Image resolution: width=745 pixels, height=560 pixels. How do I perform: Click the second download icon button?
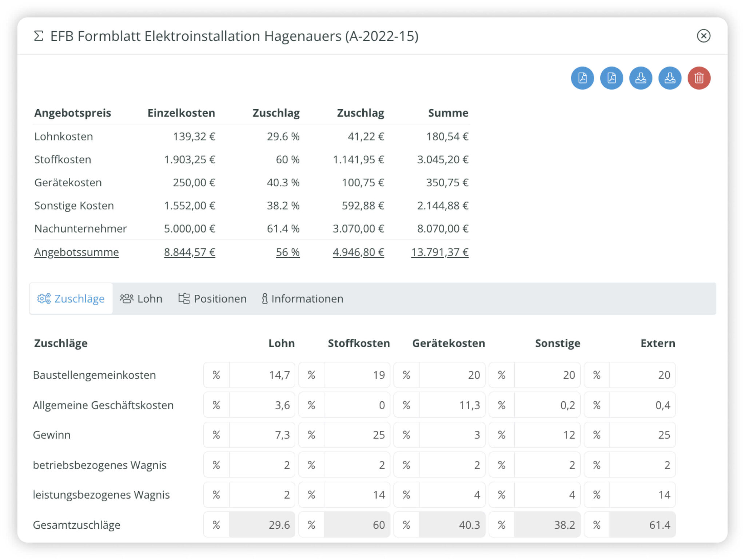[x=669, y=78]
